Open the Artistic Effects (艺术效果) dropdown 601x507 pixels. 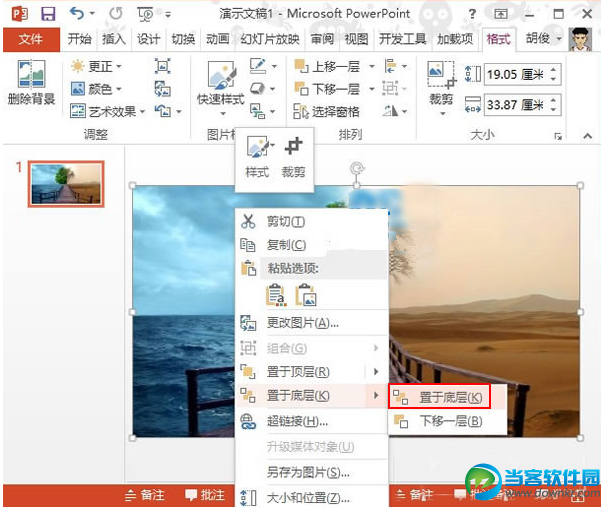(x=108, y=112)
